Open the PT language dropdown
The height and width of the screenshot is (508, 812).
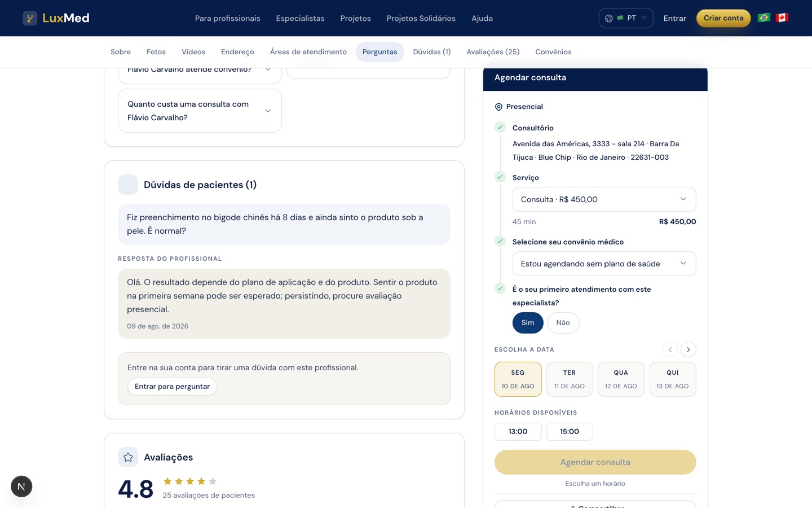point(626,18)
